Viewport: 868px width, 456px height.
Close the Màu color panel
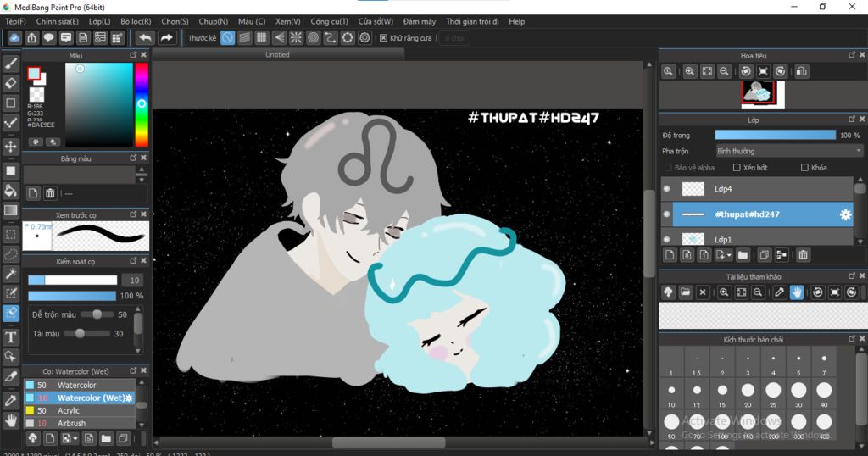[x=144, y=55]
